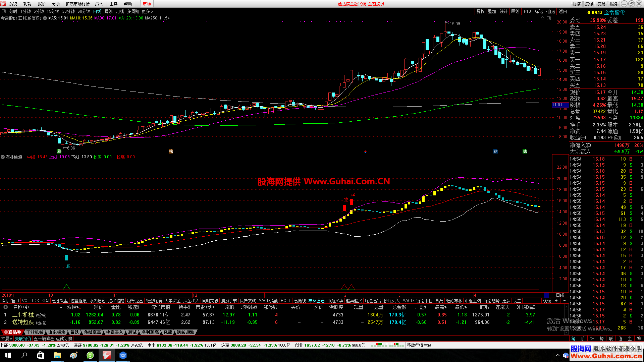The height and width of the screenshot is (362, 644).
Task: Expand the main chart MA indicator dropdown
Action: [x=45, y=18]
